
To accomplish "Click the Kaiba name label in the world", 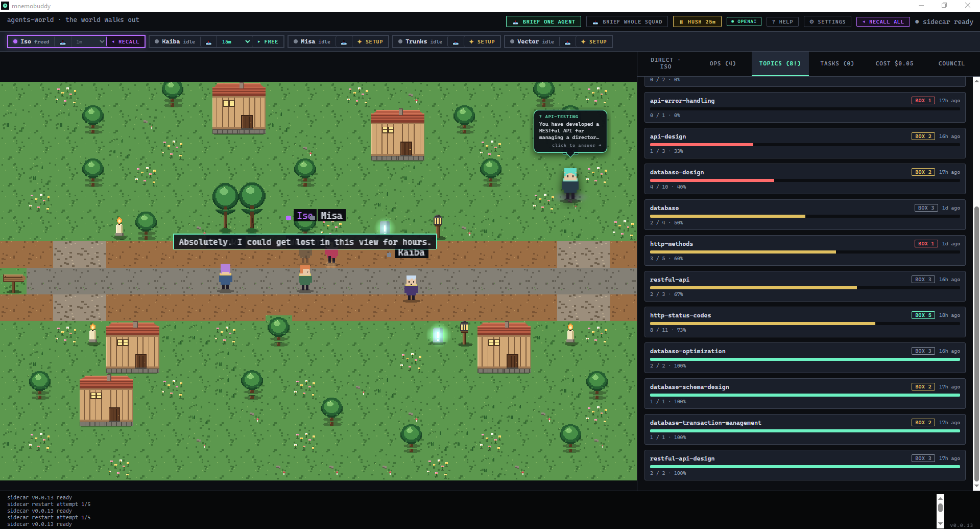I will coord(411,252).
